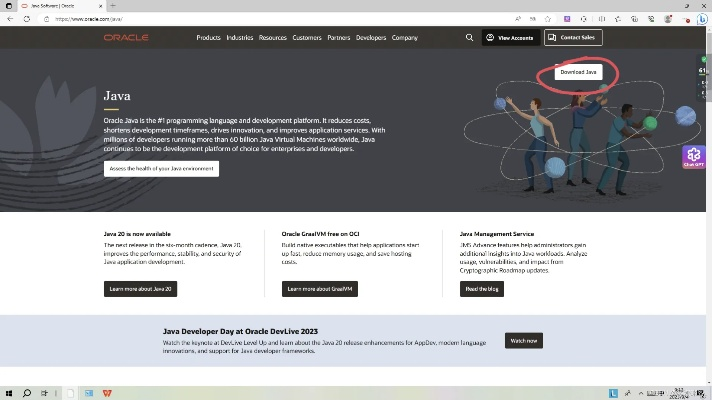Open the Company menu item
The image size is (712, 400).
405,37
